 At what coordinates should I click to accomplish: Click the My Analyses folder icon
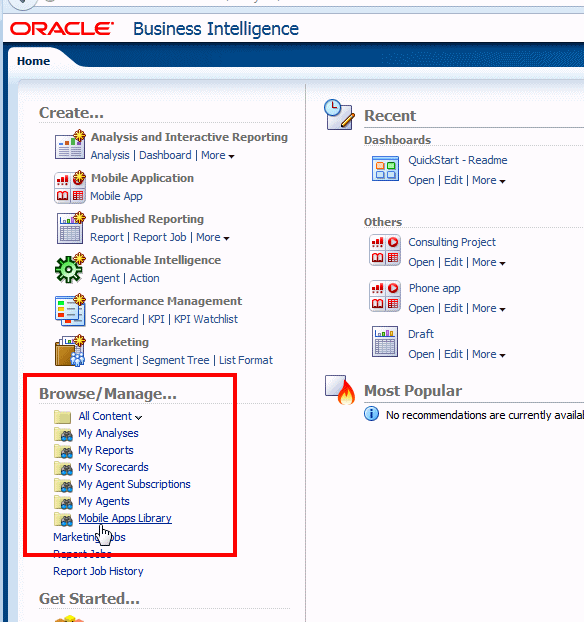pyautogui.click(x=63, y=434)
